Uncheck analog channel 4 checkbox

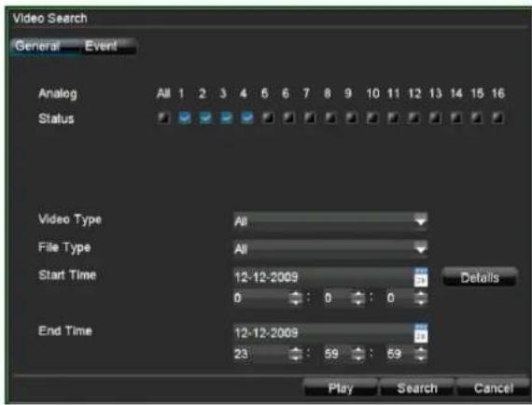[x=247, y=118]
